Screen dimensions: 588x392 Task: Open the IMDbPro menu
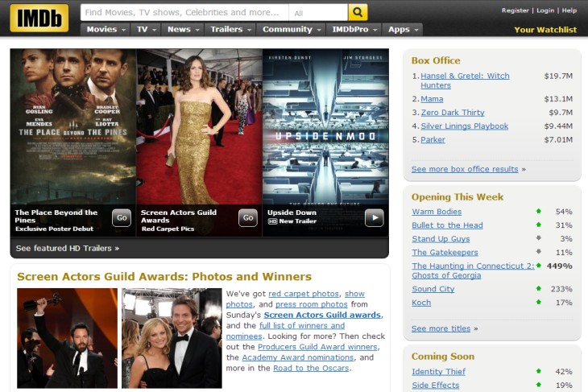(354, 29)
